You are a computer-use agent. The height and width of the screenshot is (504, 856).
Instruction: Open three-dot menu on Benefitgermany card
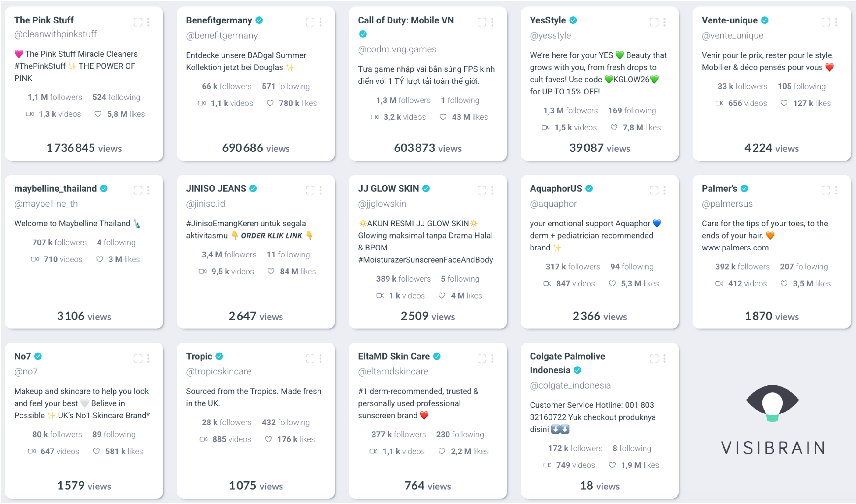coord(321,22)
